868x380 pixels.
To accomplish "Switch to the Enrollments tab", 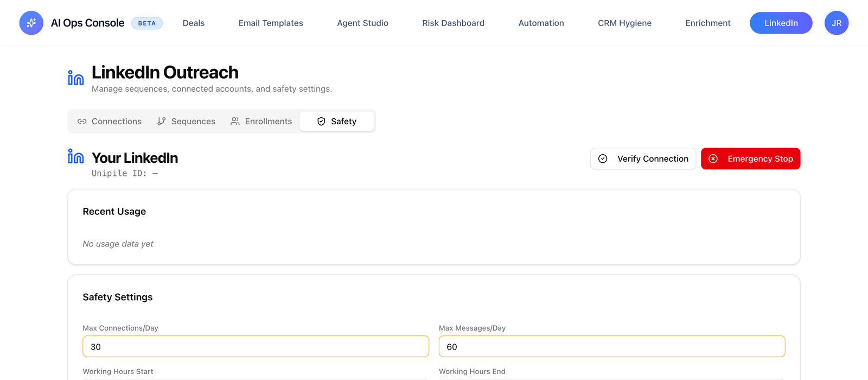I will (261, 122).
